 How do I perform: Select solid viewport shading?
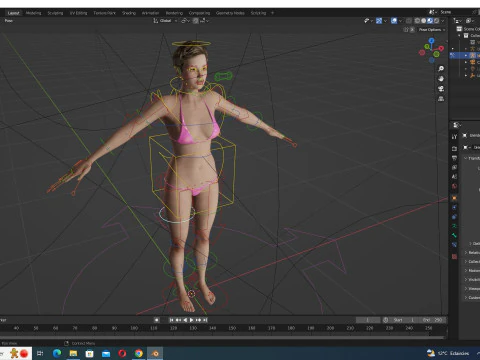click(423, 21)
